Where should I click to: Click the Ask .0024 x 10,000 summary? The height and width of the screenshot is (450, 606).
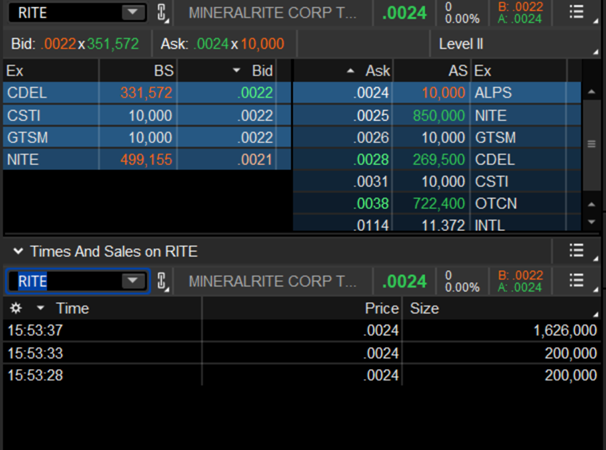(x=223, y=44)
